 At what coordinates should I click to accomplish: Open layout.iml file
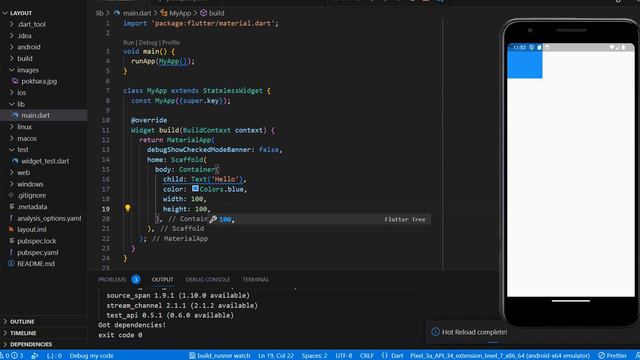pos(31,230)
